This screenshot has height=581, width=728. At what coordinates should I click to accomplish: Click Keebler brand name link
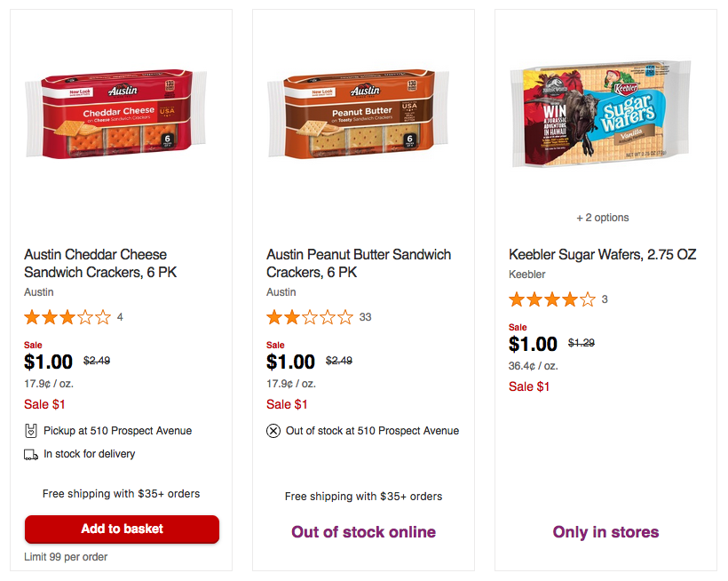(527, 275)
